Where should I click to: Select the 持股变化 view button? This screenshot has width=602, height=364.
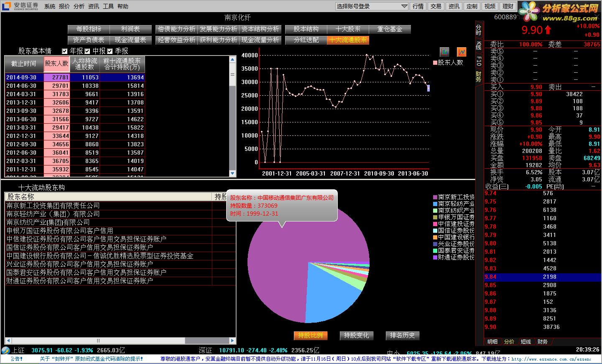tap(357, 336)
